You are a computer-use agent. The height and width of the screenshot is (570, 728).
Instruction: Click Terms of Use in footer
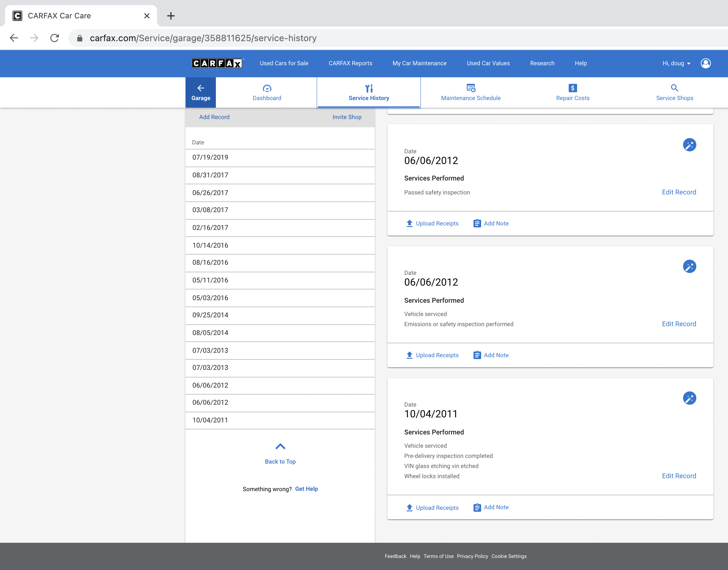pyautogui.click(x=438, y=556)
